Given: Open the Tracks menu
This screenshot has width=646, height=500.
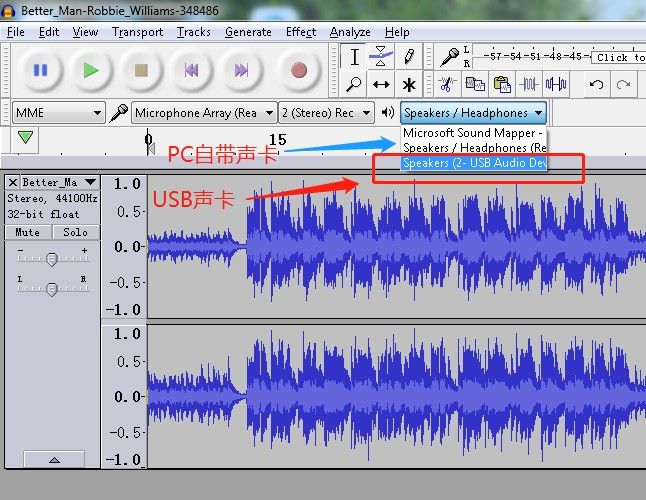Looking at the screenshot, I should pyautogui.click(x=194, y=32).
